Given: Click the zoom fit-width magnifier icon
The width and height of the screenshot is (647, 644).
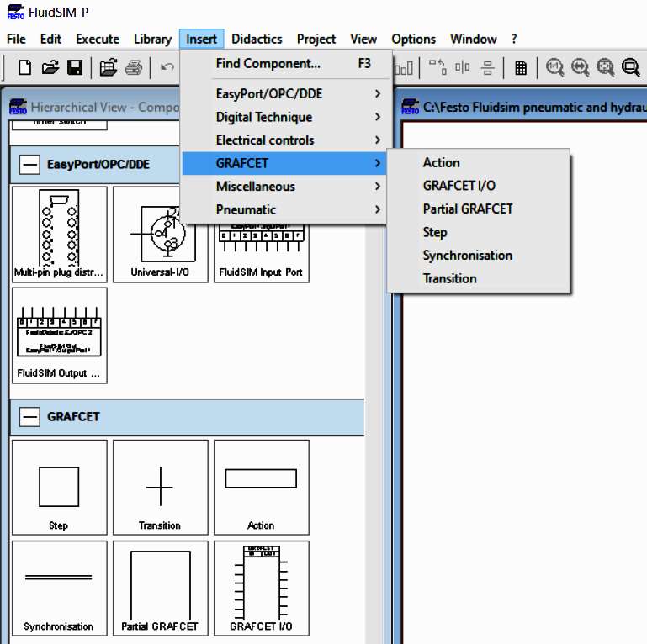Looking at the screenshot, I should 581,67.
